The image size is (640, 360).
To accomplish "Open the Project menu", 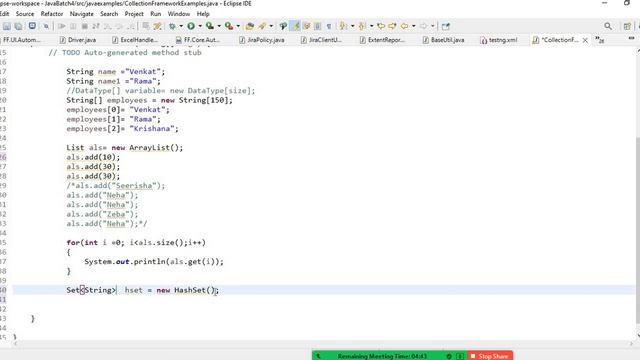I will click(134, 14).
